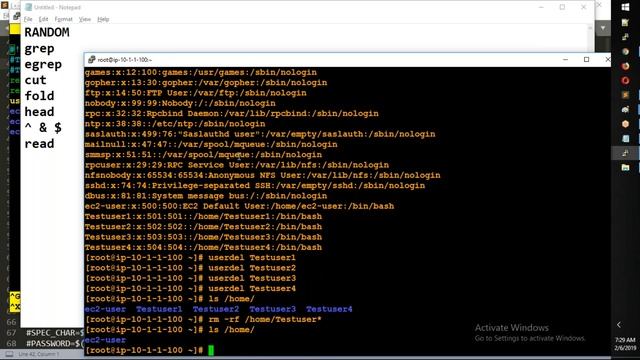Open the Windows Start button
640x360 pixels.
tap(625, 7)
